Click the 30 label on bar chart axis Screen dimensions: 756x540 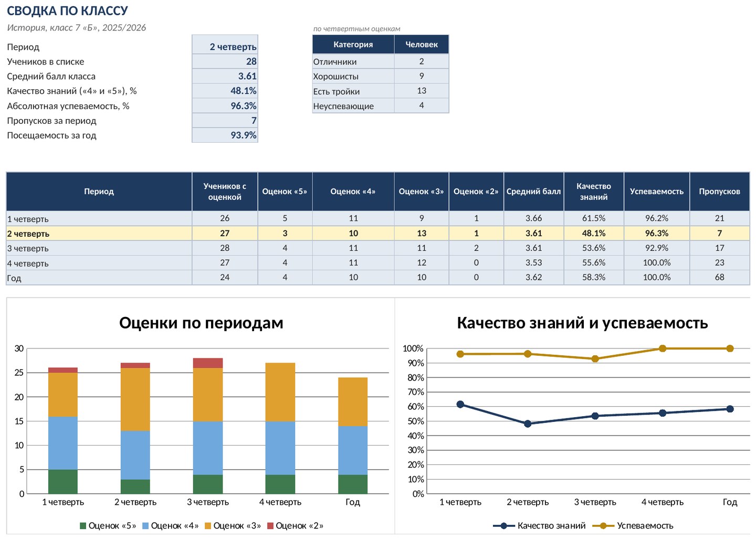point(19,348)
